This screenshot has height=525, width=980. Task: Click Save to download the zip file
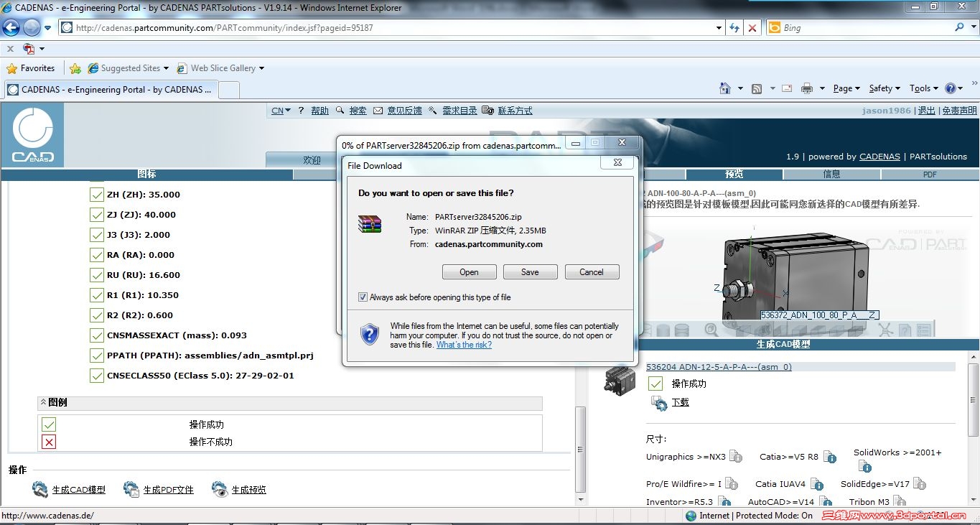click(530, 272)
